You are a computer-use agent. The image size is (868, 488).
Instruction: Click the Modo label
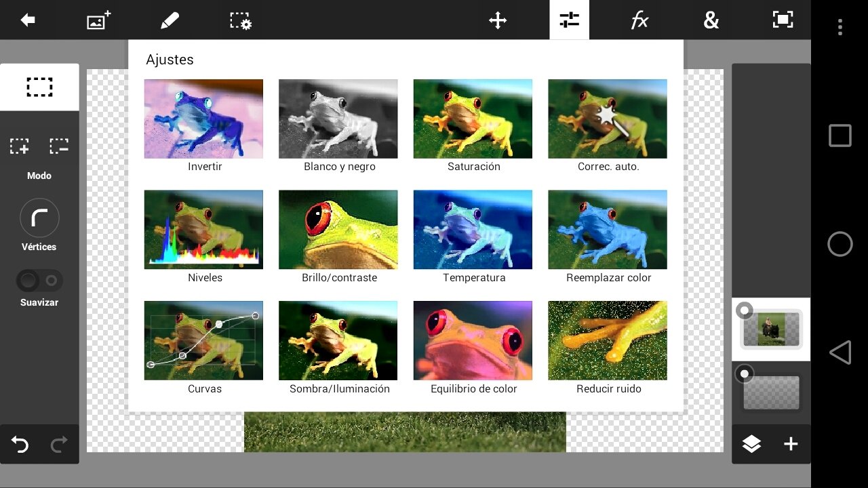(x=39, y=176)
